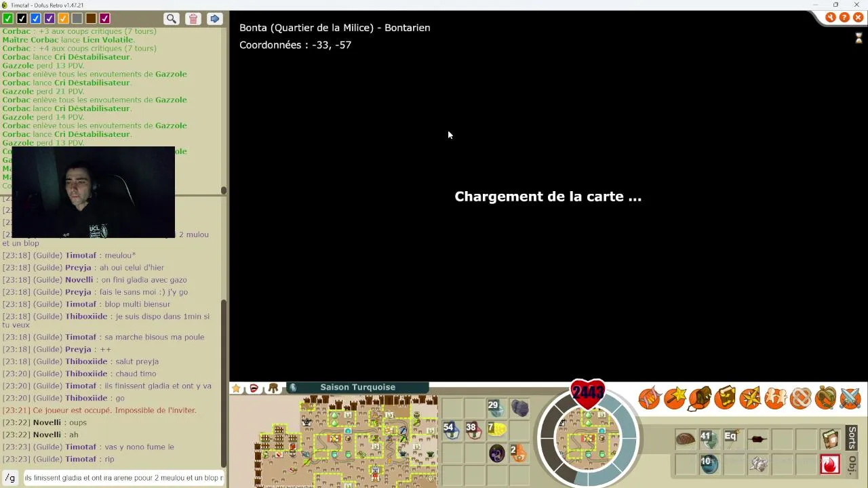Open alignment crossed swords icon

pos(850,399)
